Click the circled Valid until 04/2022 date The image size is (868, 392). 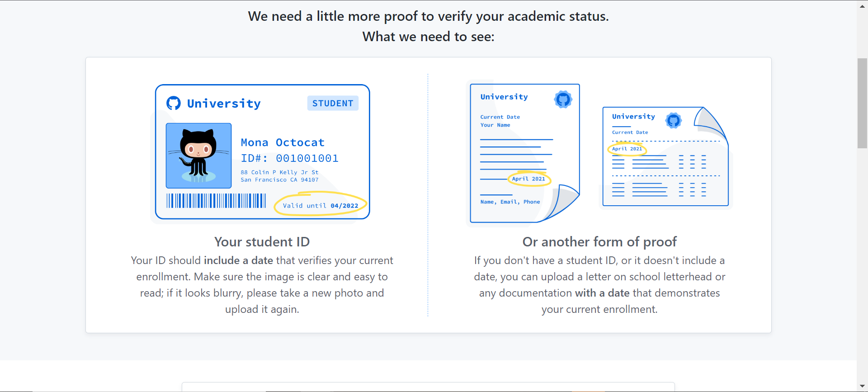point(320,205)
